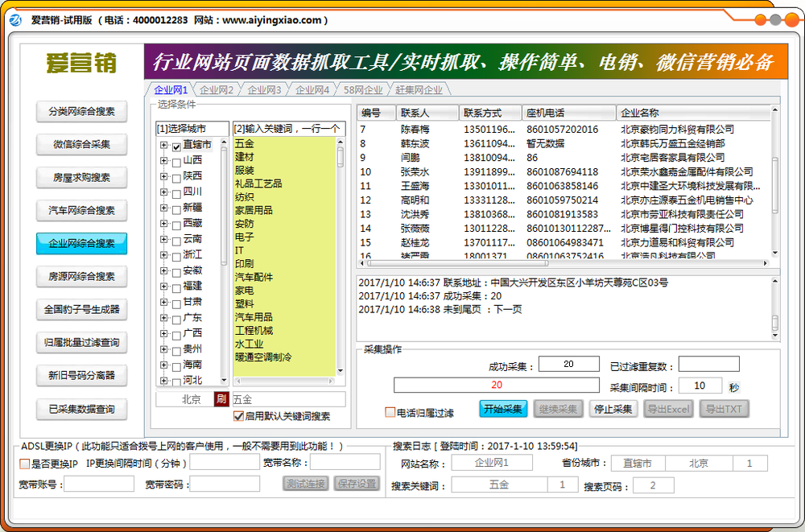Expand the 海南 tree node

pyautogui.click(x=163, y=365)
